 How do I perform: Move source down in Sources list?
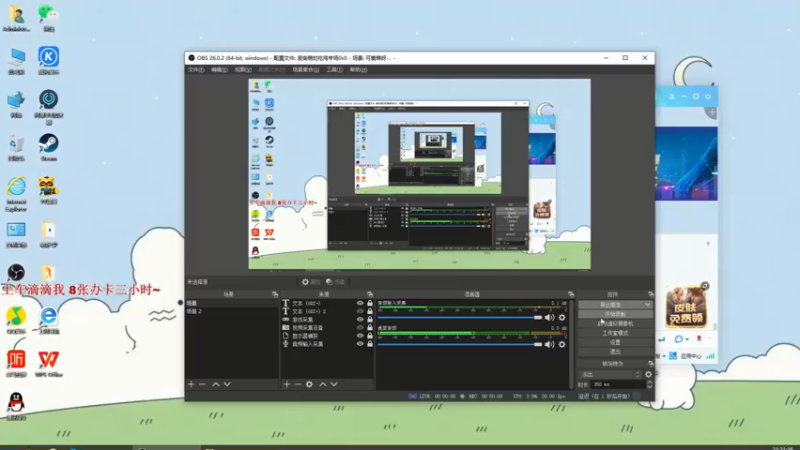pos(334,384)
